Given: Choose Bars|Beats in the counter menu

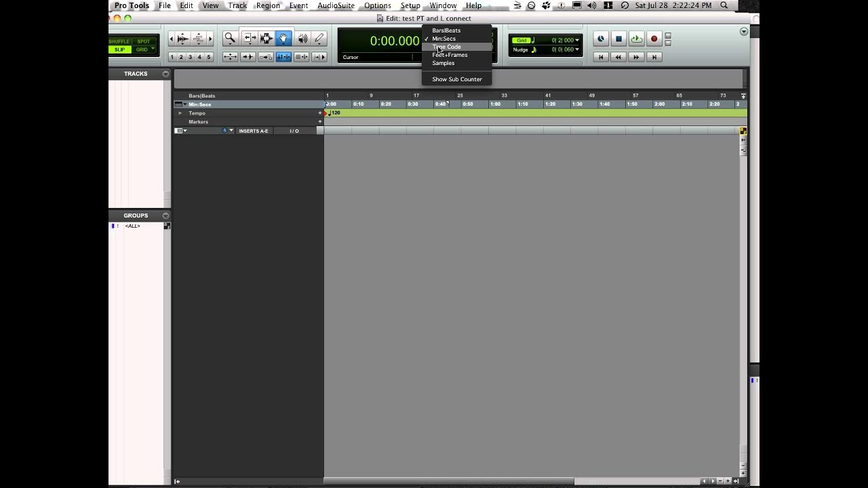Looking at the screenshot, I should pyautogui.click(x=456, y=30).
